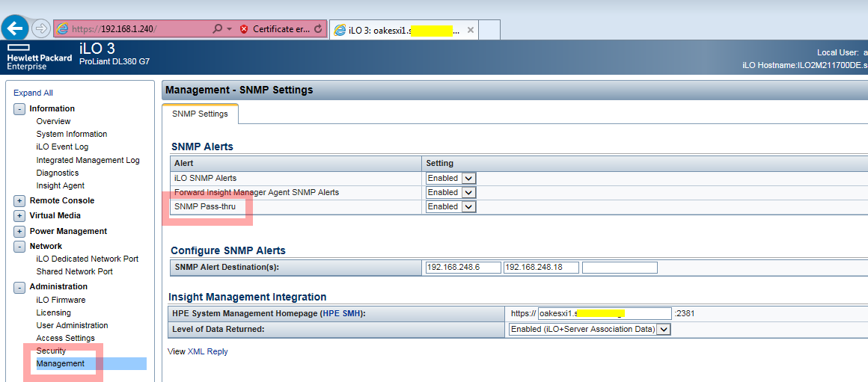Switch to the SNMP Settings tab

pos(200,114)
